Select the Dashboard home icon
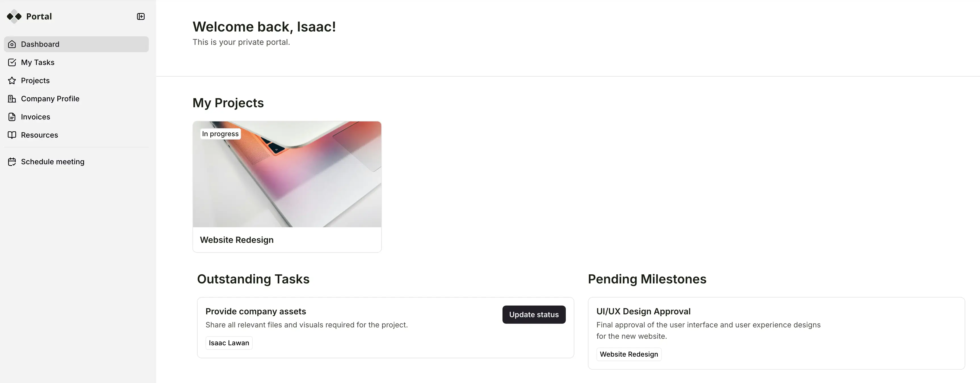This screenshot has width=980, height=383. (12, 44)
